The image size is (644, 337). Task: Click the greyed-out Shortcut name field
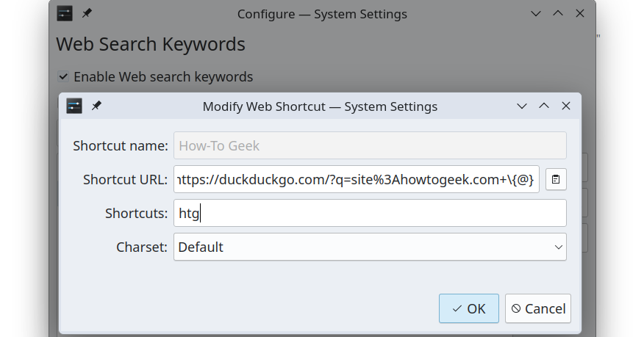pyautogui.click(x=370, y=145)
